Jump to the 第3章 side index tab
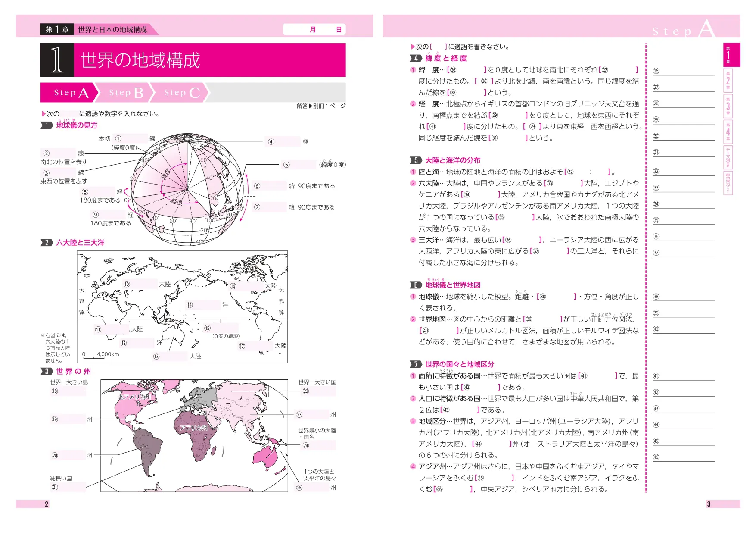Viewport: 756px width, 535px height. pyautogui.click(x=728, y=106)
